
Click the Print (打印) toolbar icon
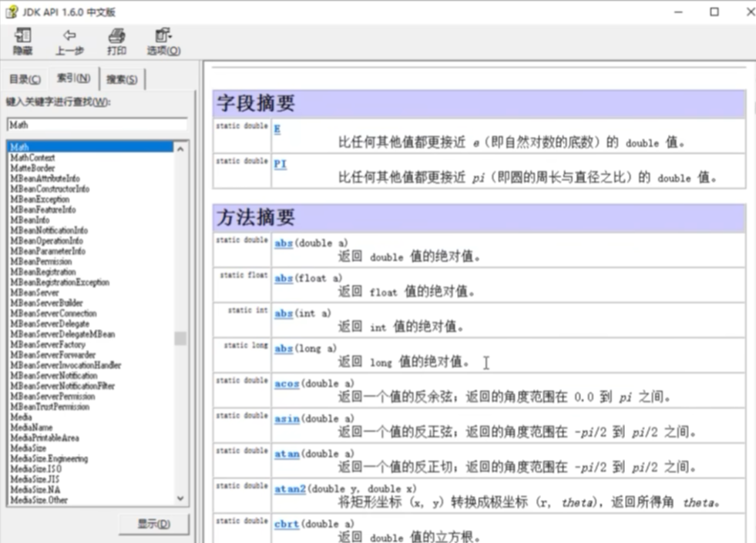116,42
